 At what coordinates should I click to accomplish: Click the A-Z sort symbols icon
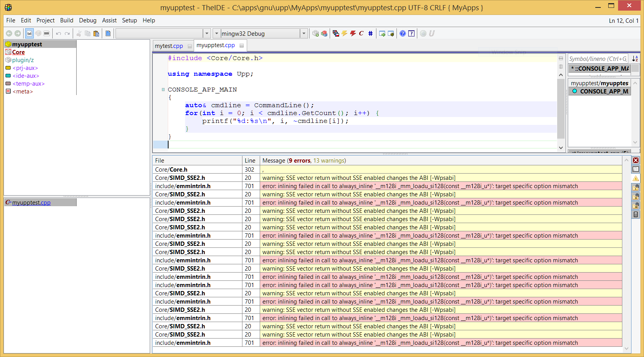coord(635,59)
